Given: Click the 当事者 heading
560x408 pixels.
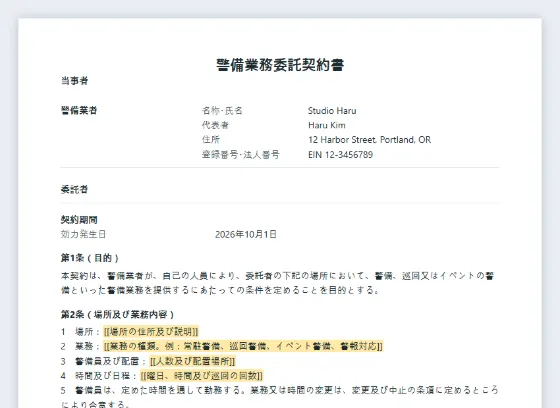Looking at the screenshot, I should click(x=75, y=81).
